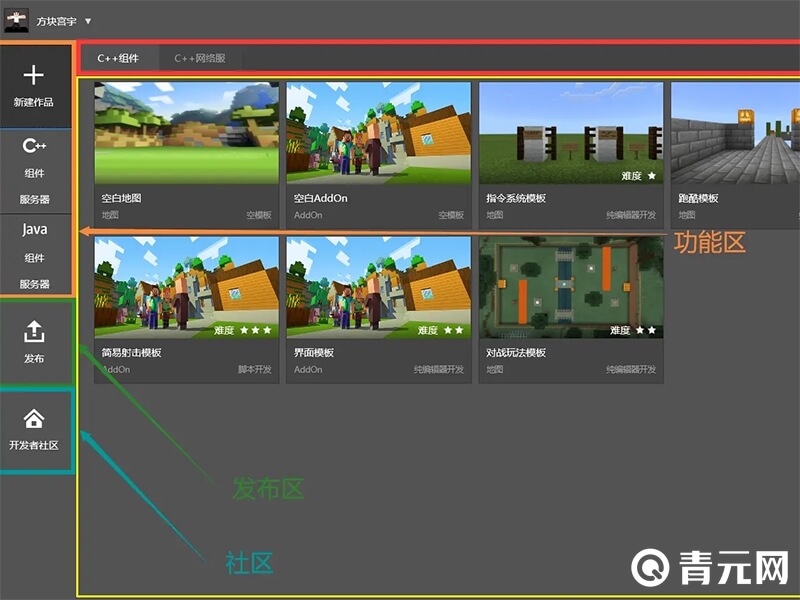Expand the 方块宫宇 account dropdown arrow

pos(88,21)
